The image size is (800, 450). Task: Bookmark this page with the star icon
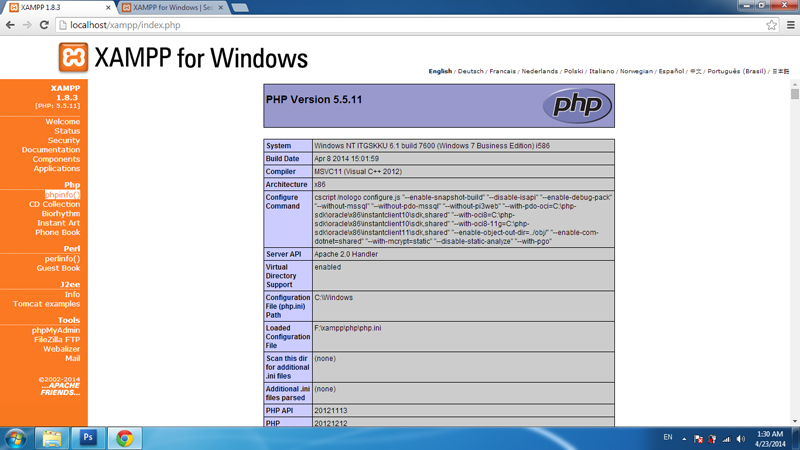tap(771, 25)
